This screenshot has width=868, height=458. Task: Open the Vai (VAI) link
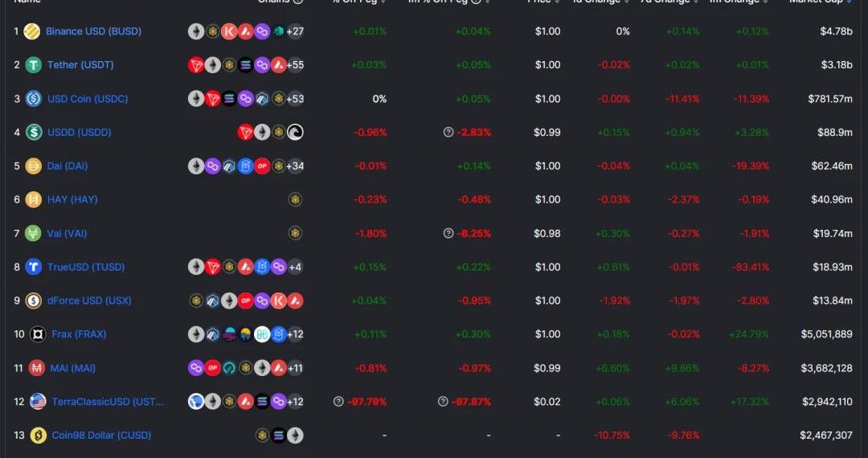click(x=67, y=234)
